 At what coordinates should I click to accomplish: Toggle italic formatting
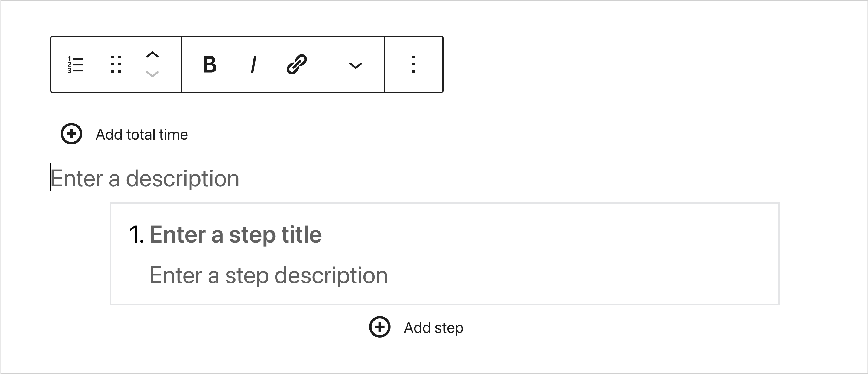tap(253, 64)
